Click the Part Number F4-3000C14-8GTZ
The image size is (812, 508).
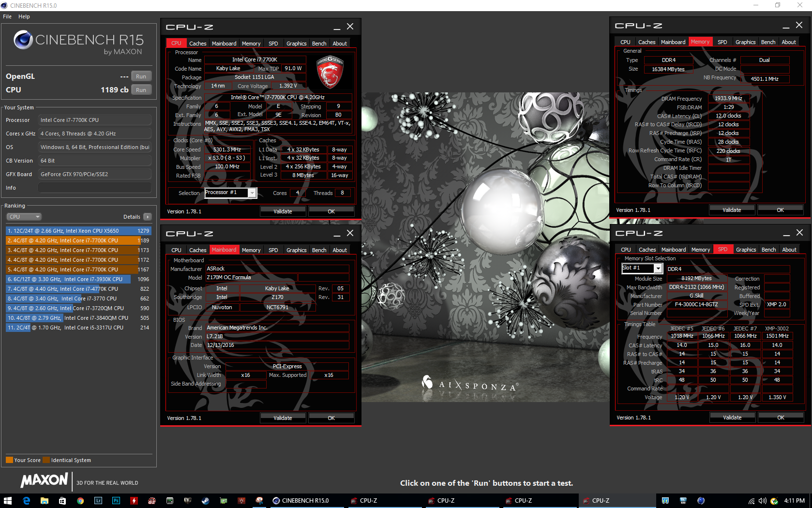697,304
